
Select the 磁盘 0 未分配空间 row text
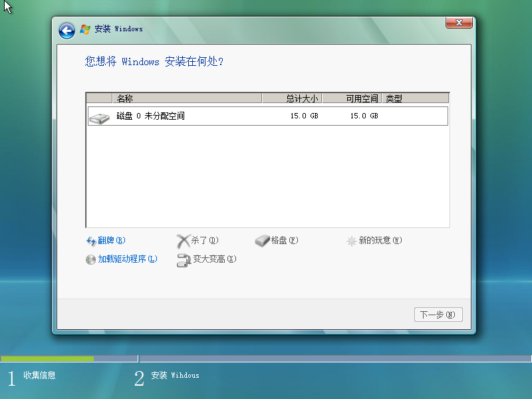[150, 116]
